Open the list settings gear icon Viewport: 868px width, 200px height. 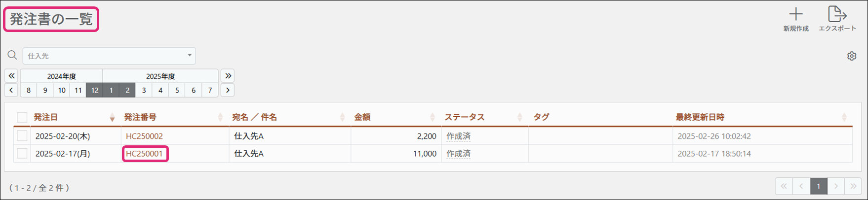pyautogui.click(x=852, y=56)
